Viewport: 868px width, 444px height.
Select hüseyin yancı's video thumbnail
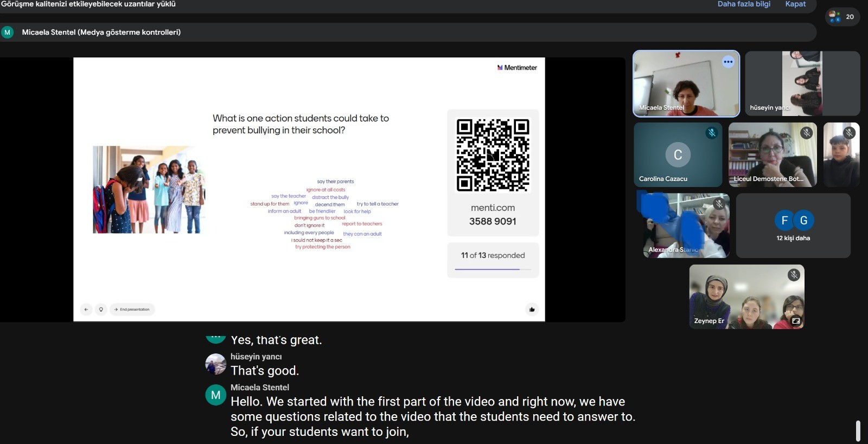[802, 83]
